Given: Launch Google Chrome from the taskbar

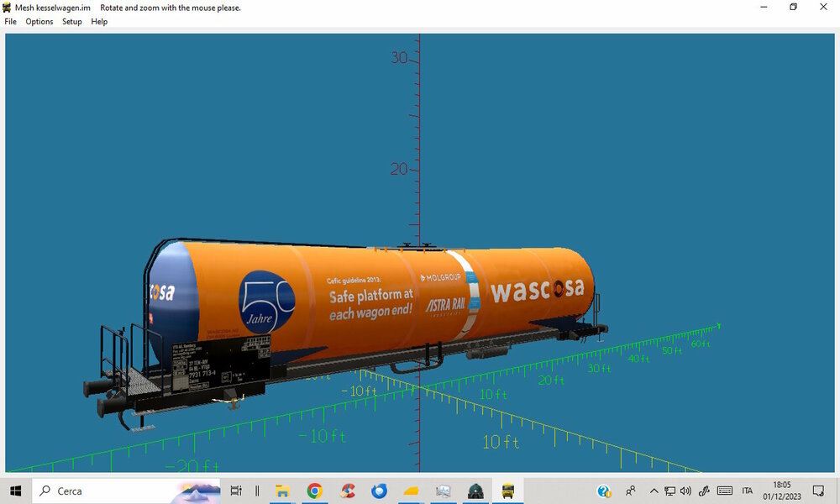Looking at the screenshot, I should pos(315,491).
